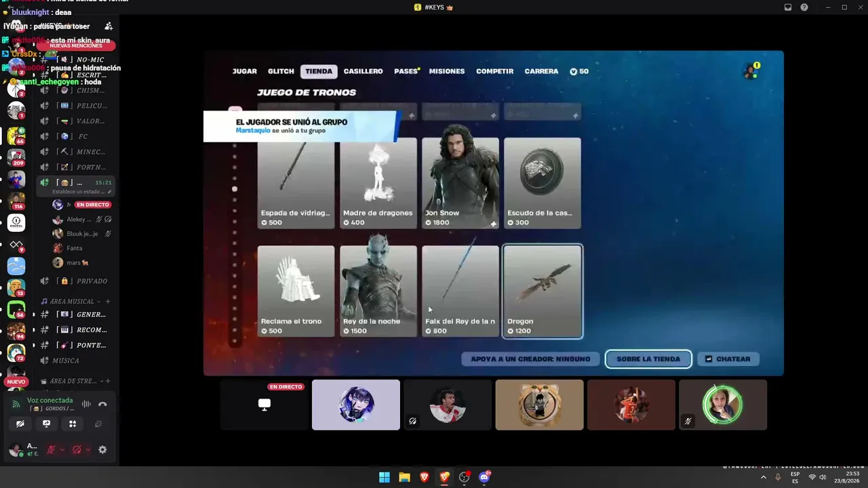The height and width of the screenshot is (488, 868).
Task: Open File Explorer from the taskbar
Action: (404, 477)
